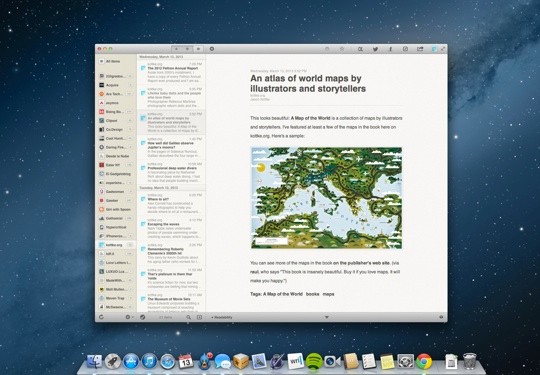Click the share arrow toolbar icon

pos(420,49)
